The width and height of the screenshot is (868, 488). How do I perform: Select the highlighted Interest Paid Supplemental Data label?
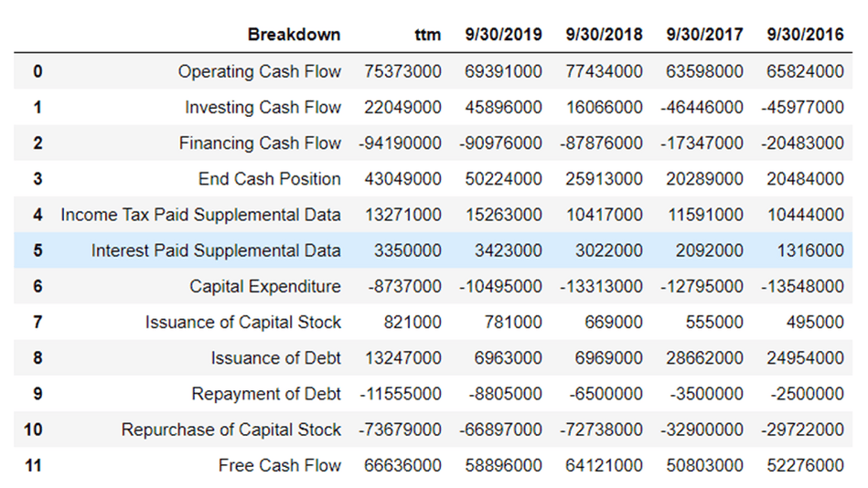[x=216, y=250]
